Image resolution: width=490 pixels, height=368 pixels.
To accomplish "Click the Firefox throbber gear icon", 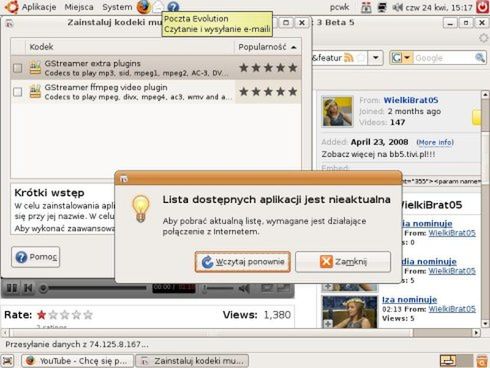I will pos(483,38).
